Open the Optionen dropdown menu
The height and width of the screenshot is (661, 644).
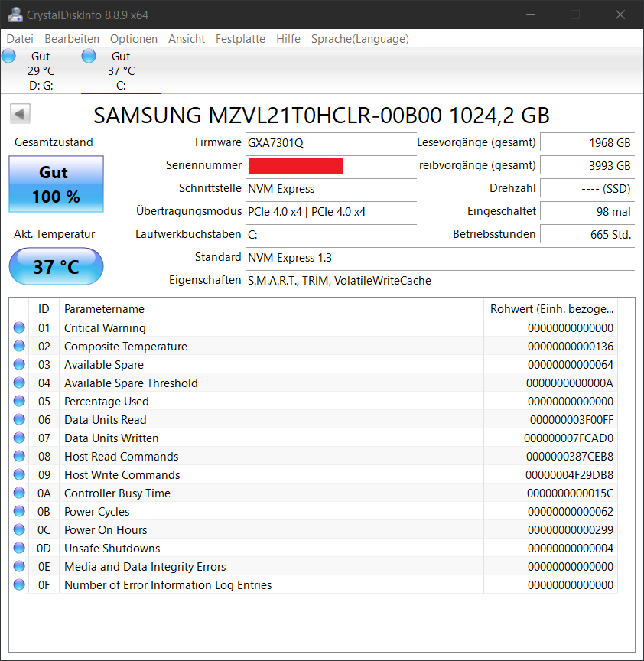tap(134, 38)
